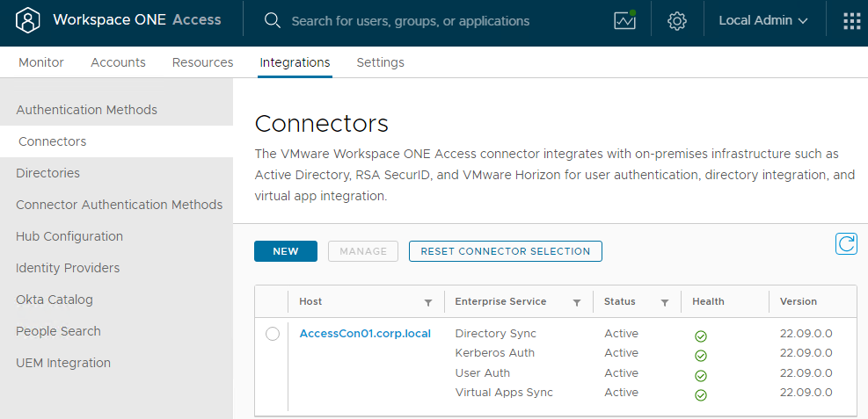
Task: Click User Auth health check icon
Action: click(701, 376)
